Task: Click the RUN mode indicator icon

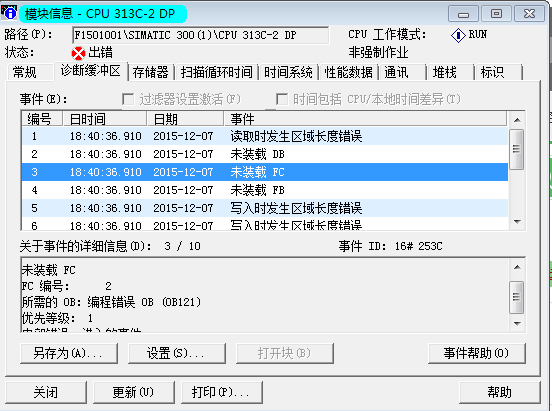Action: [458, 35]
